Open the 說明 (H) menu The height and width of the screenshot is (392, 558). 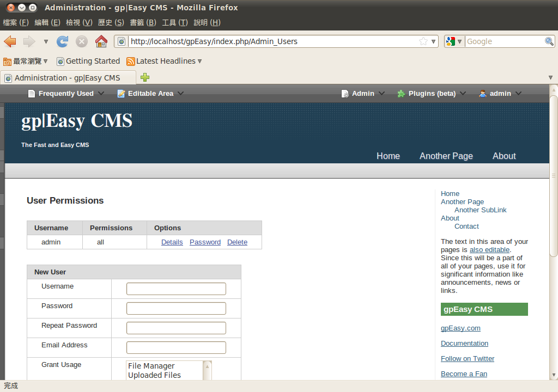(x=207, y=22)
